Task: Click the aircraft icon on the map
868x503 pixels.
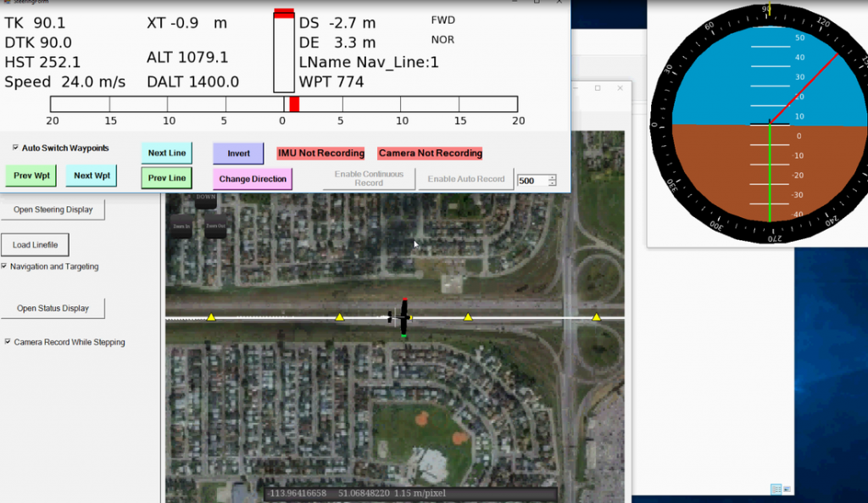Action: pyautogui.click(x=403, y=318)
